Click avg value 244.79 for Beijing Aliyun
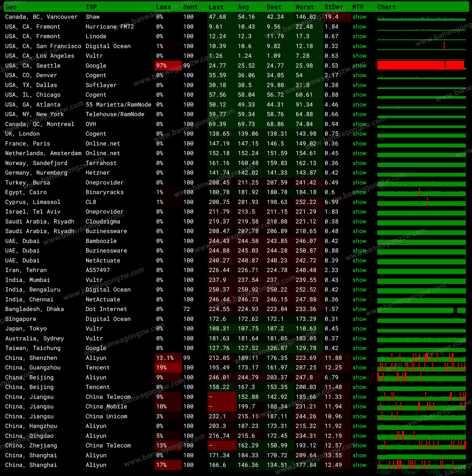This screenshot has width=472, height=476. (x=248, y=378)
